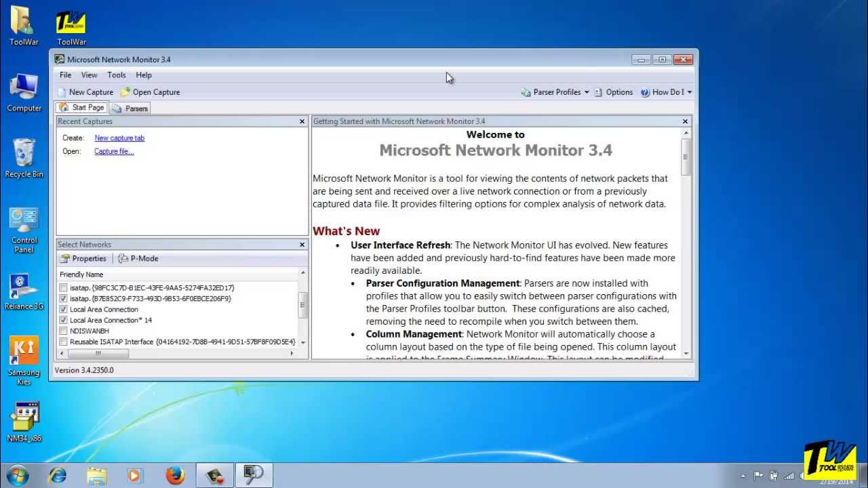Image resolution: width=868 pixels, height=488 pixels.
Task: Click the Network Monitor taskbar button
Action: 254,476
